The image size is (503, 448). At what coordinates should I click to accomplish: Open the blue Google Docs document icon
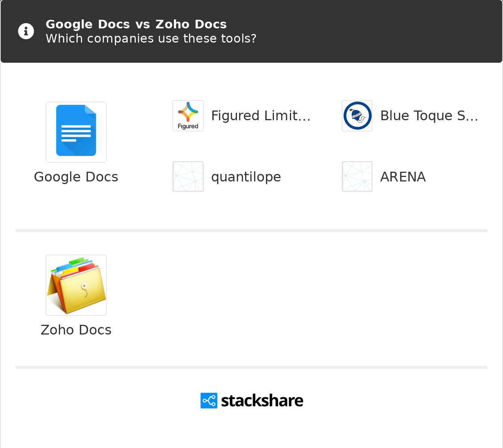[x=76, y=132]
